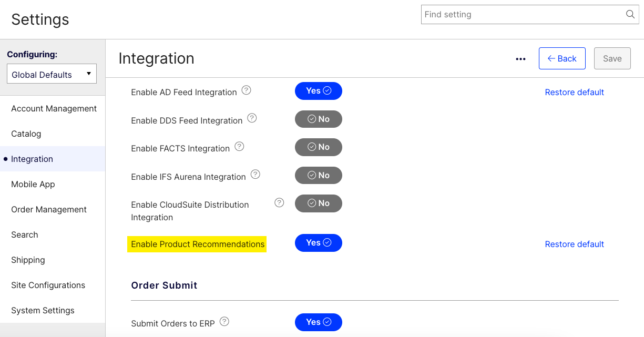Show help for CloudSuite Distribution Integration
Viewport: 644px width, 337px height.
279,202
